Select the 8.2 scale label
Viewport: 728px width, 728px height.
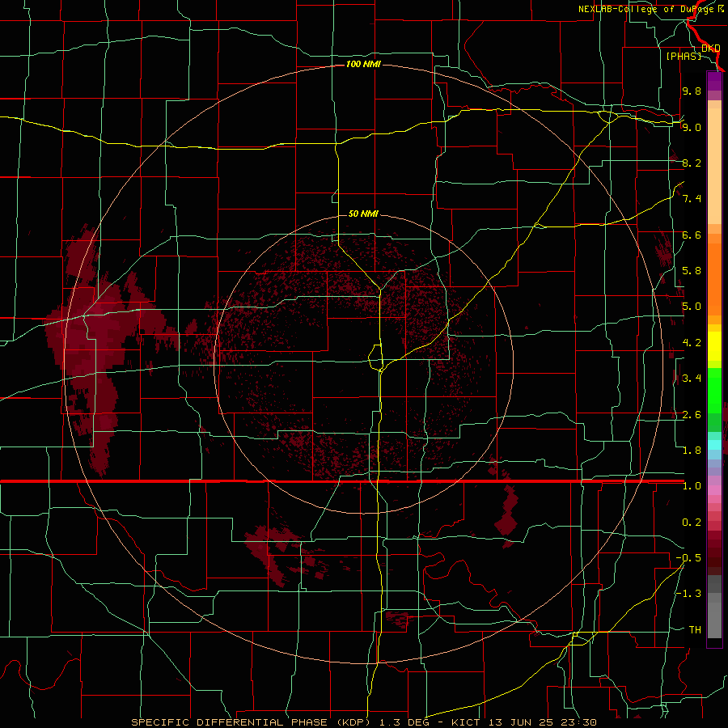pos(692,163)
